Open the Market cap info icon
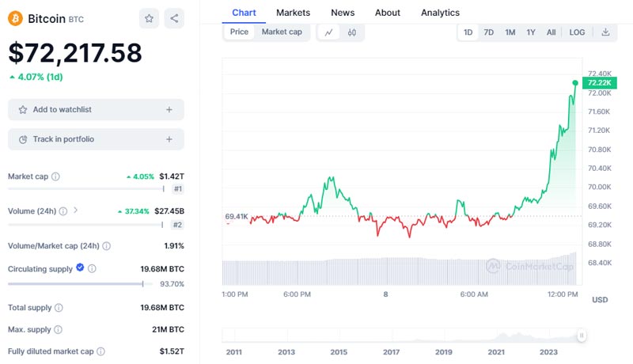Image resolution: width=633 pixels, height=364 pixels. point(55,176)
